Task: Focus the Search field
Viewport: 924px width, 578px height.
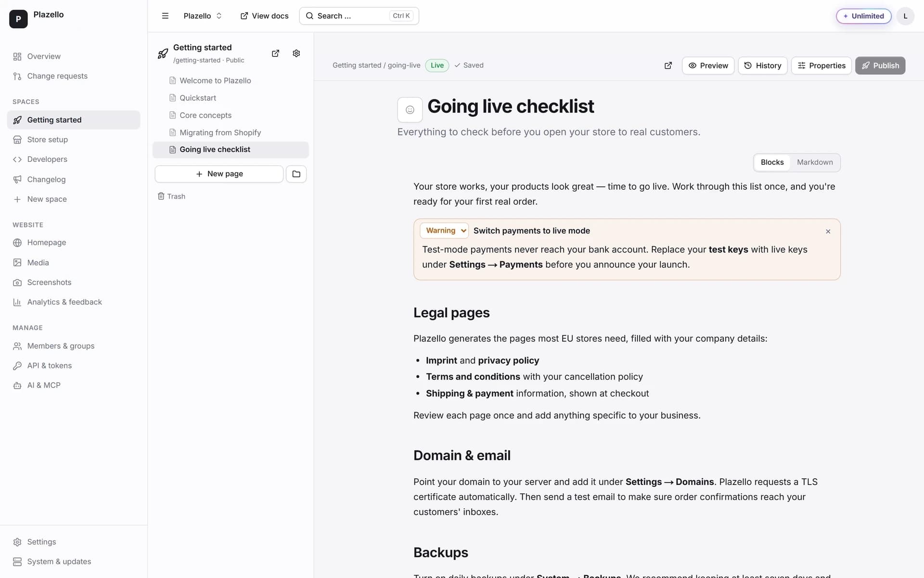Action: pos(359,16)
